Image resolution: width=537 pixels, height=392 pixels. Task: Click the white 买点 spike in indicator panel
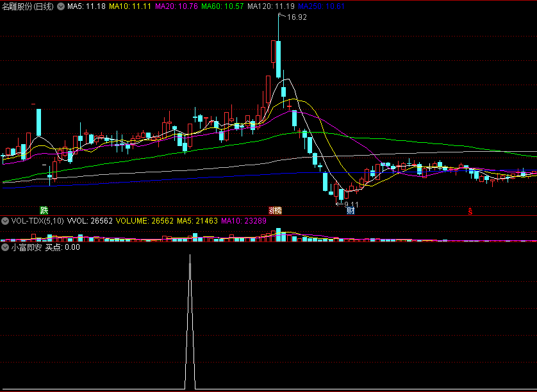pyautogui.click(x=190, y=322)
